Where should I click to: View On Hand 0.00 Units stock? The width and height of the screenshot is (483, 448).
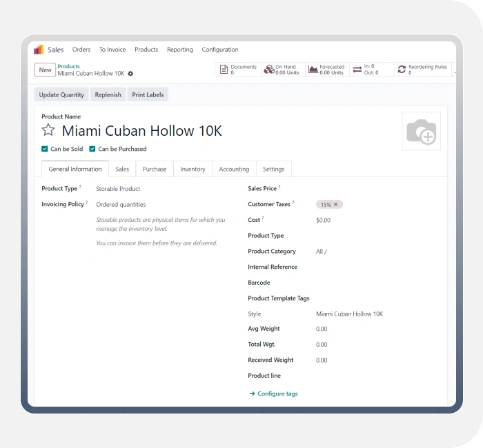point(283,70)
